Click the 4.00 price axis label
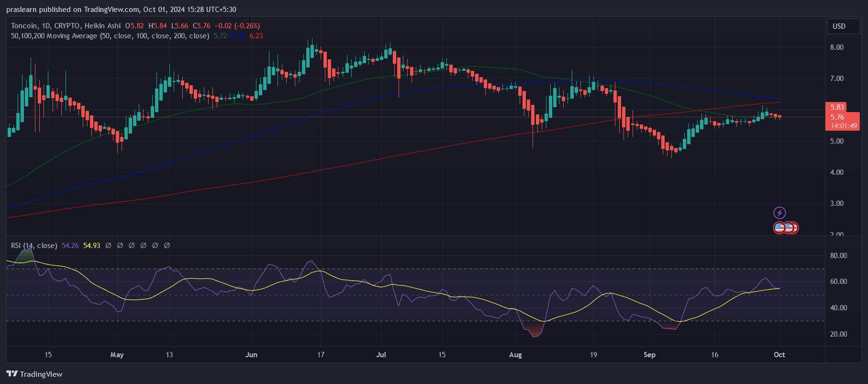The image size is (868, 384). click(x=837, y=172)
